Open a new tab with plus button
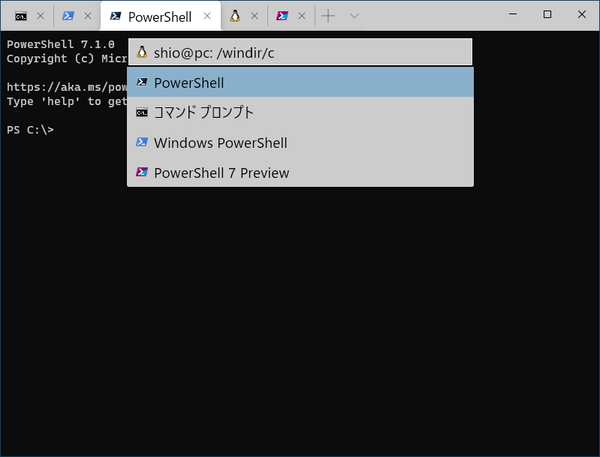Viewport: 600px width, 457px height. tap(328, 16)
